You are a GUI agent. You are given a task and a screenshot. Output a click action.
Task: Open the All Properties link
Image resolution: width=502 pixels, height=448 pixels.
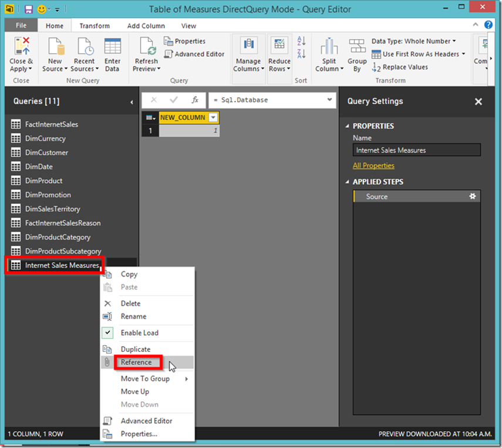(x=373, y=166)
